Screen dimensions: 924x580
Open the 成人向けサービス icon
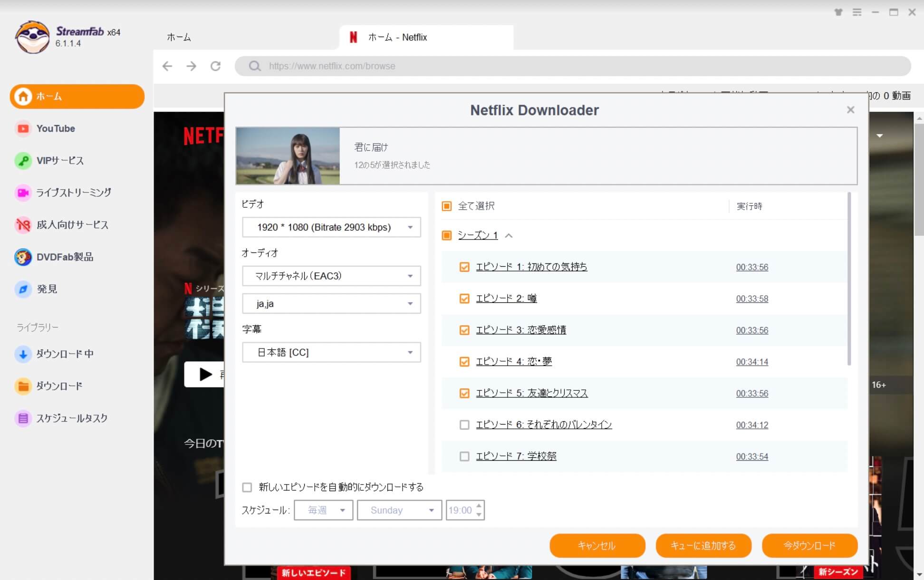(23, 225)
